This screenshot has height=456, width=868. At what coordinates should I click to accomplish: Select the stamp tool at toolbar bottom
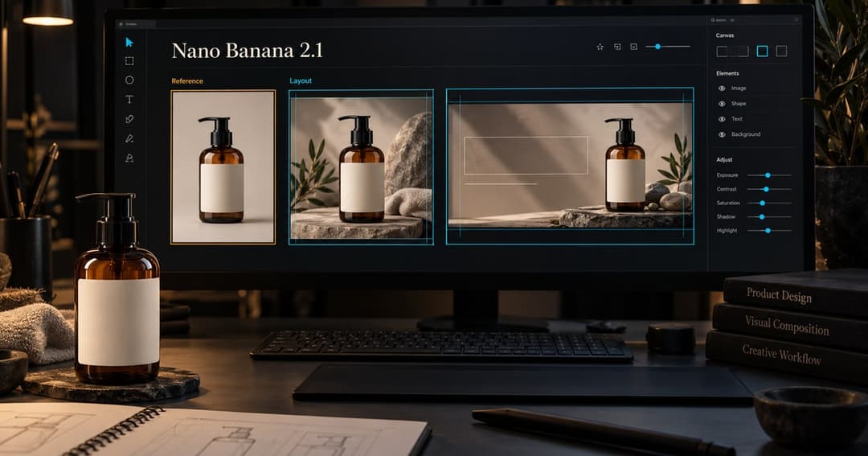coord(129,158)
